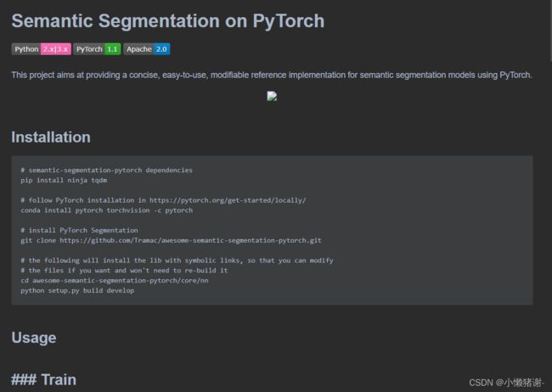Click the broken image icon below description
This screenshot has height=392, width=552.
272,97
